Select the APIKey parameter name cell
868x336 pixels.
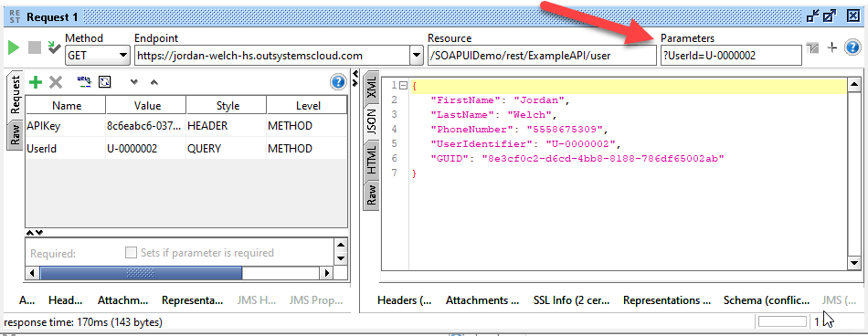click(66, 126)
